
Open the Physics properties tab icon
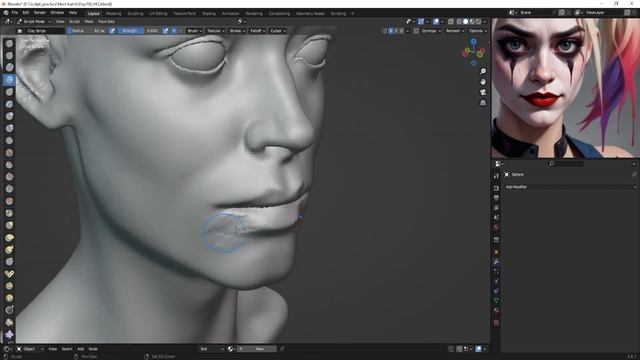coord(496,281)
